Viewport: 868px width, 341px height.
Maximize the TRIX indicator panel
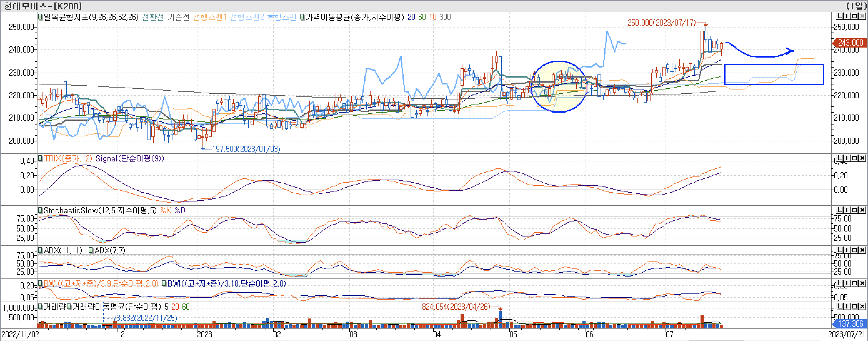pyautogui.click(x=855, y=158)
